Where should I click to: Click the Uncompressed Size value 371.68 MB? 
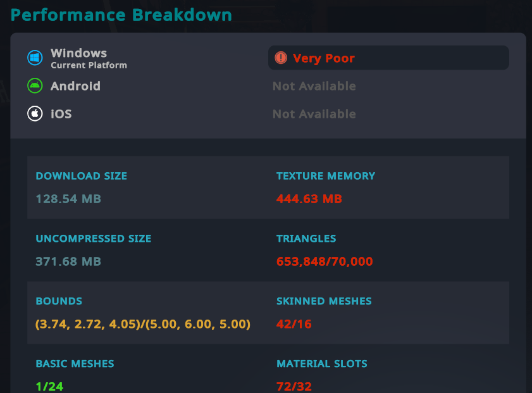pos(68,261)
